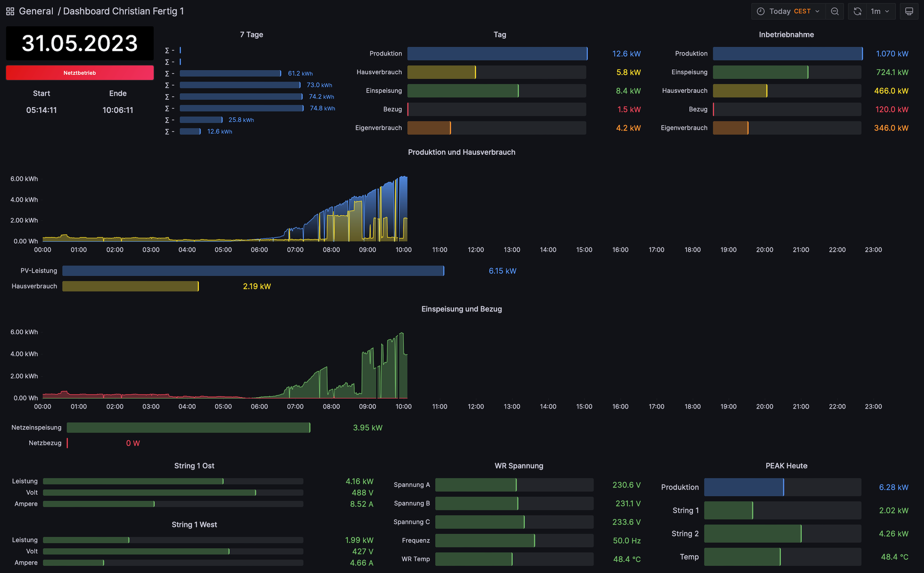The width and height of the screenshot is (924, 573).
Task: Open the Tag panel title menu
Action: click(499, 35)
